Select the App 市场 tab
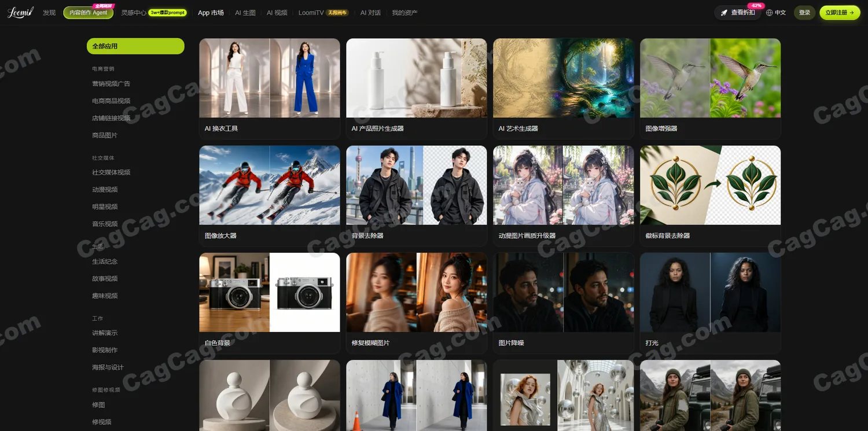Viewport: 868px width, 431px height. coord(211,13)
